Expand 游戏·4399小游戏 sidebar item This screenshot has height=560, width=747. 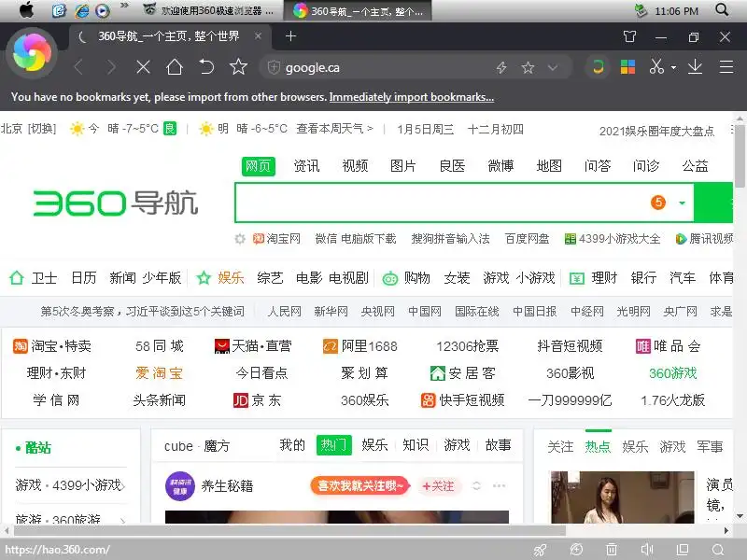pos(70,485)
